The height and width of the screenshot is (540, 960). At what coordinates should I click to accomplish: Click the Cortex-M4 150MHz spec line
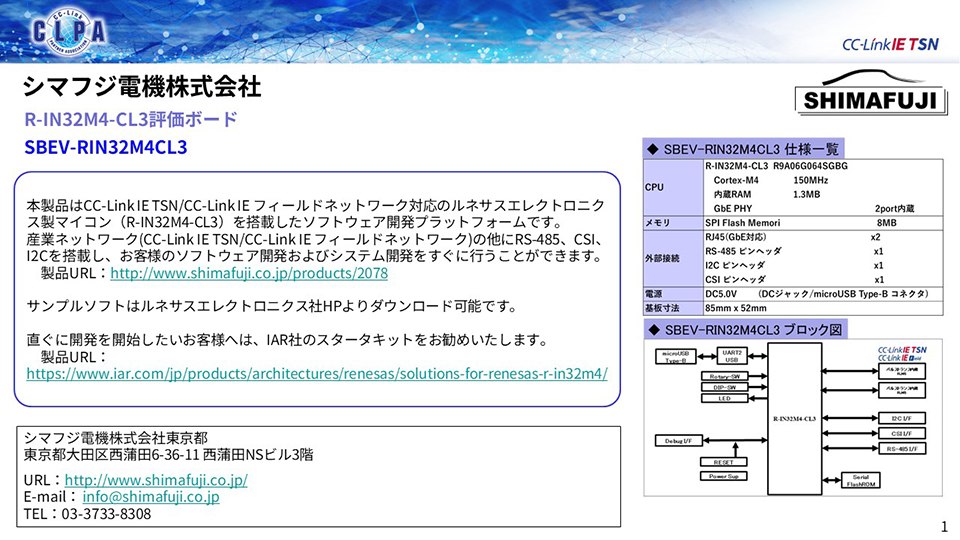tap(771, 180)
